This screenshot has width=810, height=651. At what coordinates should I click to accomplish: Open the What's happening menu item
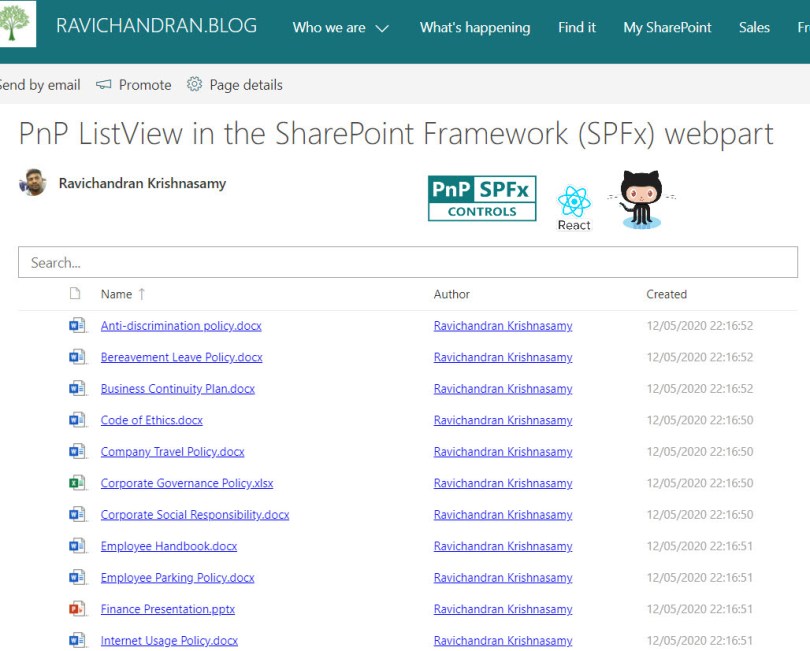click(x=475, y=28)
